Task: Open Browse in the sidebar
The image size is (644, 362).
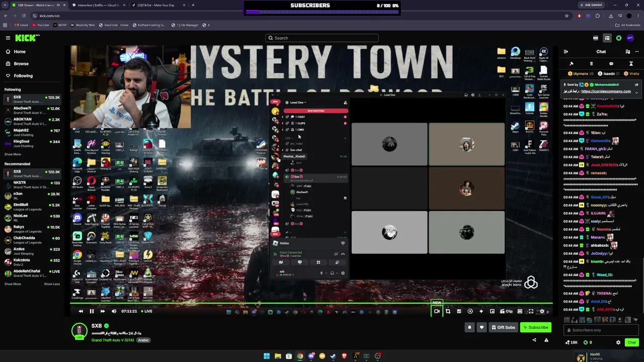Action: [x=21, y=64]
